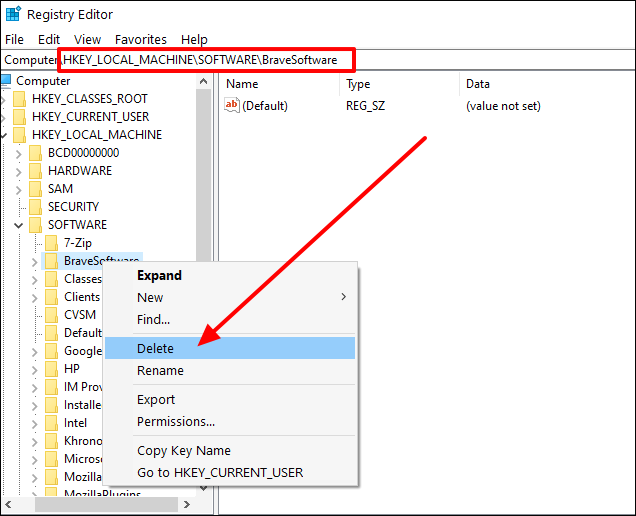The height and width of the screenshot is (516, 636).
Task: Expand the BraveSoftware key chevron
Action: point(35,262)
